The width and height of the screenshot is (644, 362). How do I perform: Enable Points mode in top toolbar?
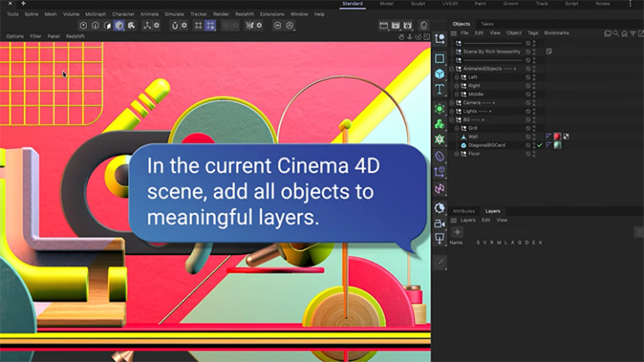pos(84,25)
